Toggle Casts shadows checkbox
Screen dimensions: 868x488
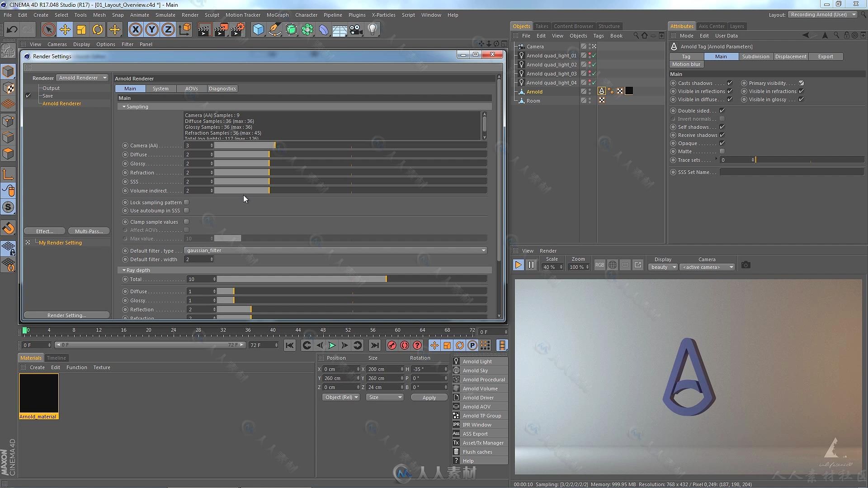[730, 83]
